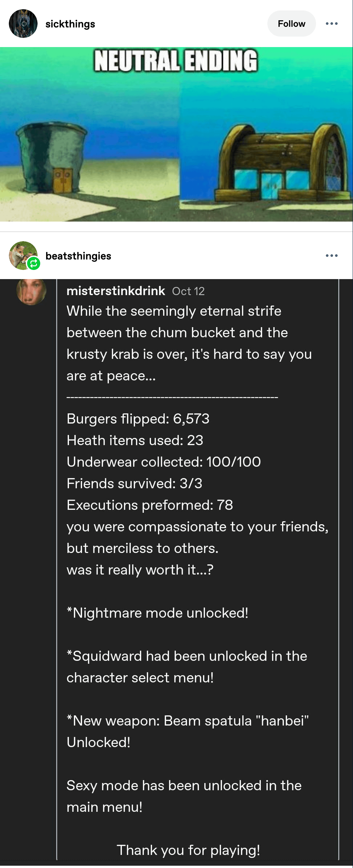Click the 'Thank you for playing!' text
353x868 pixels.
188,850
